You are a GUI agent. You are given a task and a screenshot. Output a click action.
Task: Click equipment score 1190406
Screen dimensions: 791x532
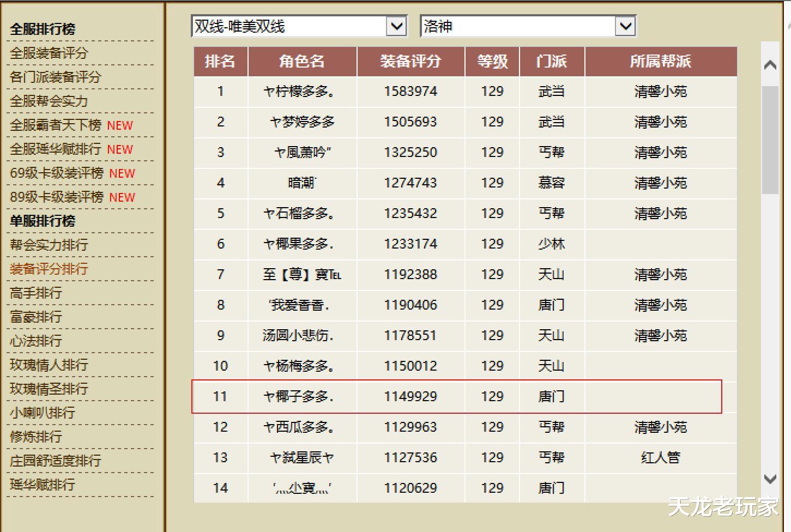(x=410, y=305)
